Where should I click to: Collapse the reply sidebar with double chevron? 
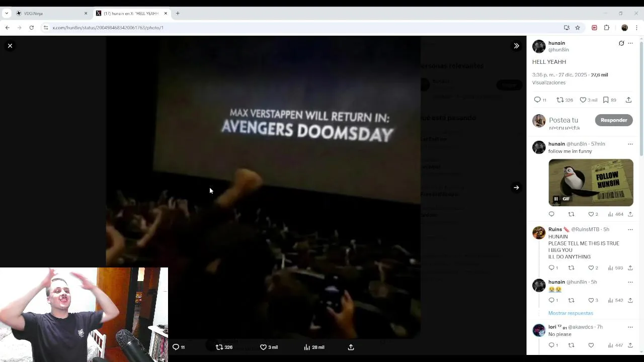(x=516, y=46)
